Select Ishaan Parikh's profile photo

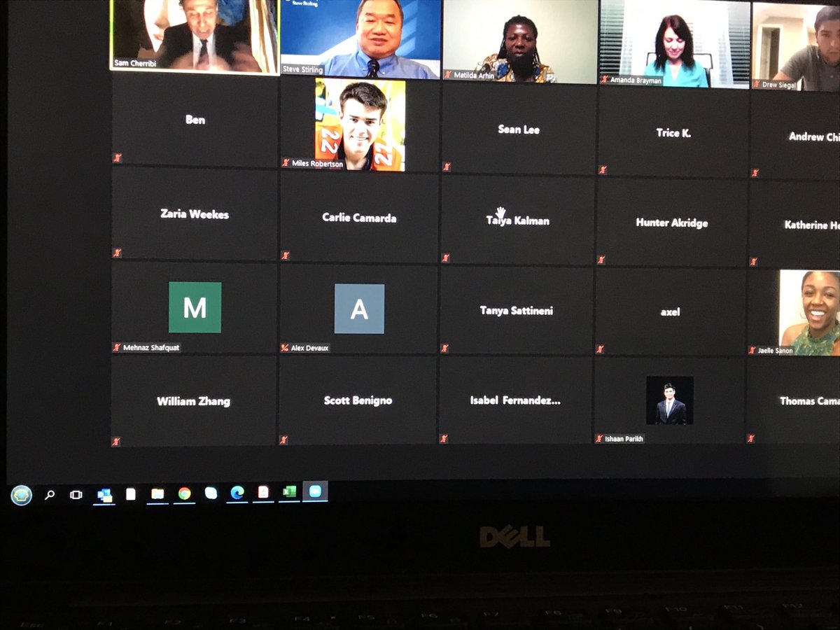tap(670, 400)
